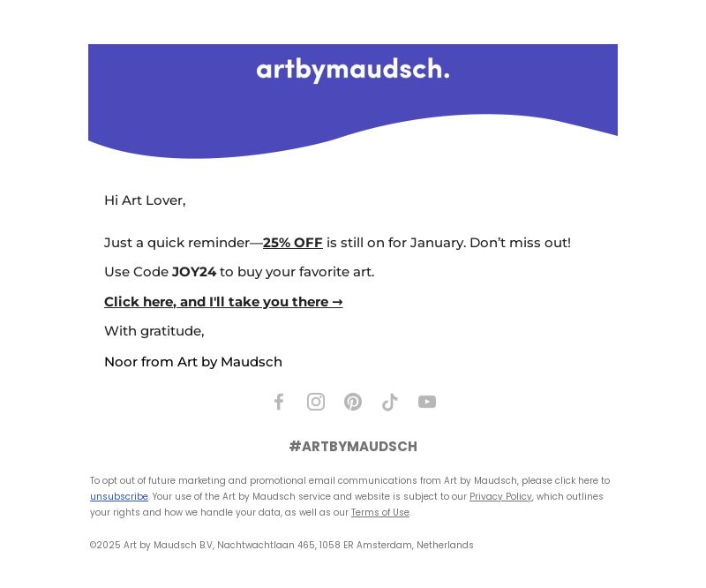Viewport: 706px width, 588px height.
Task: Click the purple wave header banner
Action: pos(353,102)
